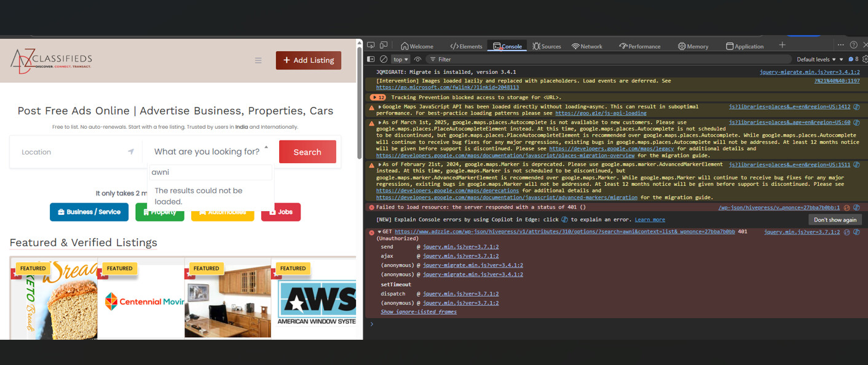
Task: Open console settings gear icon
Action: click(x=865, y=59)
